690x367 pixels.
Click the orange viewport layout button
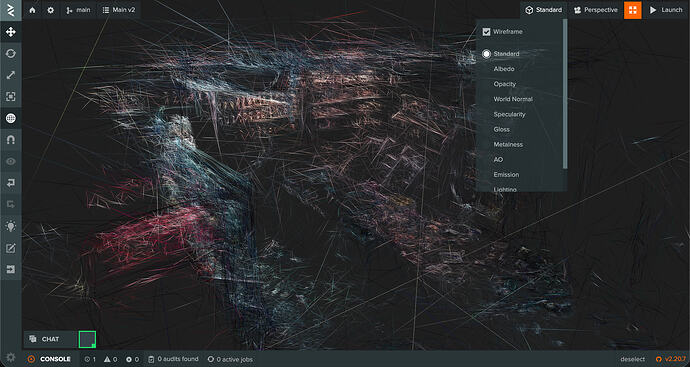tap(632, 10)
